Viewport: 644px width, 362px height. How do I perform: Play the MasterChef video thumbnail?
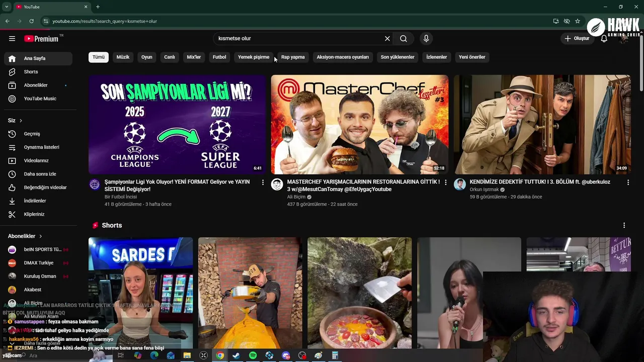point(360,125)
